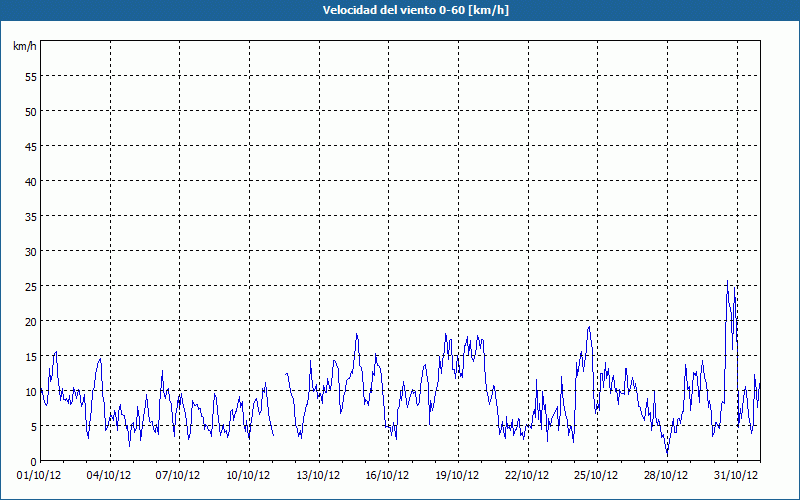Click the date label '04/10/12'
The height and width of the screenshot is (500, 800).
pos(109,475)
